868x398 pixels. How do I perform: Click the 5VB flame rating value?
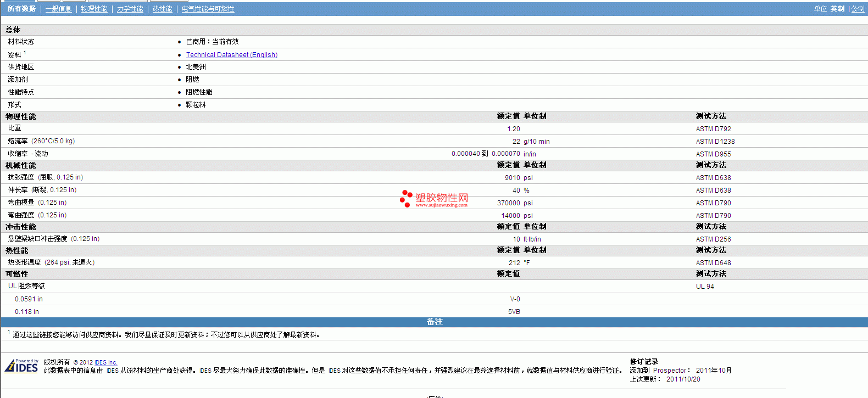514,312
